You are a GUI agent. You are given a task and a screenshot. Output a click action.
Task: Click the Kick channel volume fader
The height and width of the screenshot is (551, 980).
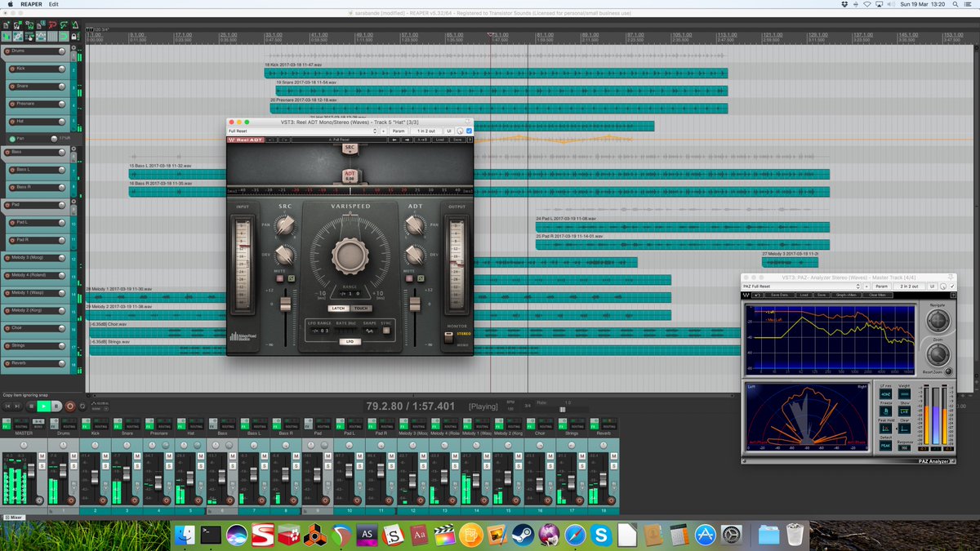pos(95,478)
